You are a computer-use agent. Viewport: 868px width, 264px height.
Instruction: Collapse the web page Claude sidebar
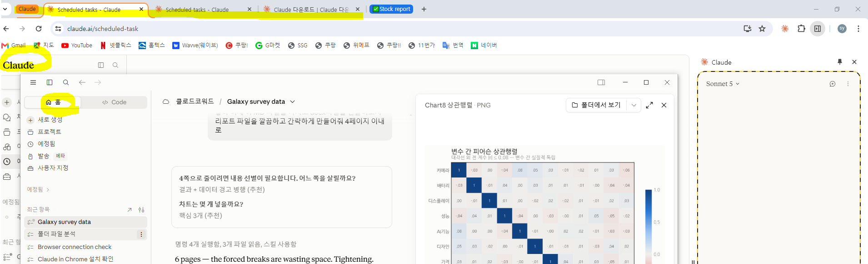(x=101, y=65)
